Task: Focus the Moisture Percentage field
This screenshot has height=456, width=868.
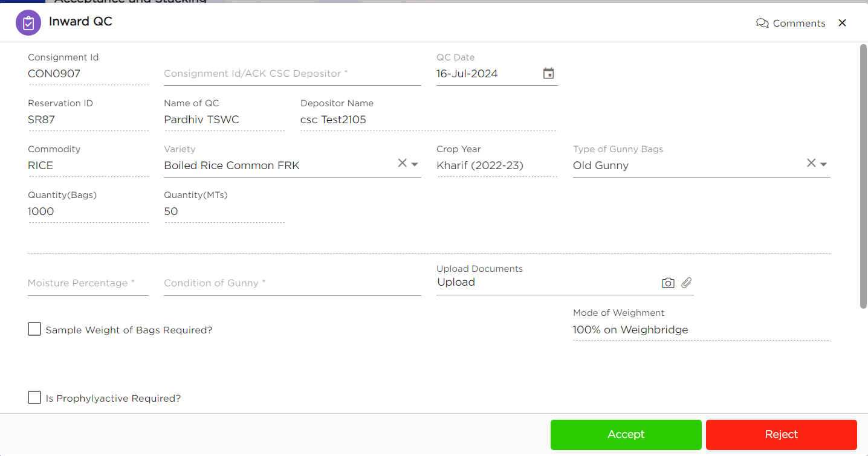Action: coord(88,283)
